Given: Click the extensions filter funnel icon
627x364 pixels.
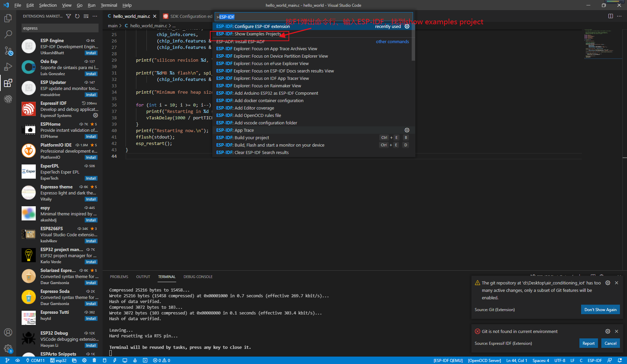Looking at the screenshot, I should [69, 16].
